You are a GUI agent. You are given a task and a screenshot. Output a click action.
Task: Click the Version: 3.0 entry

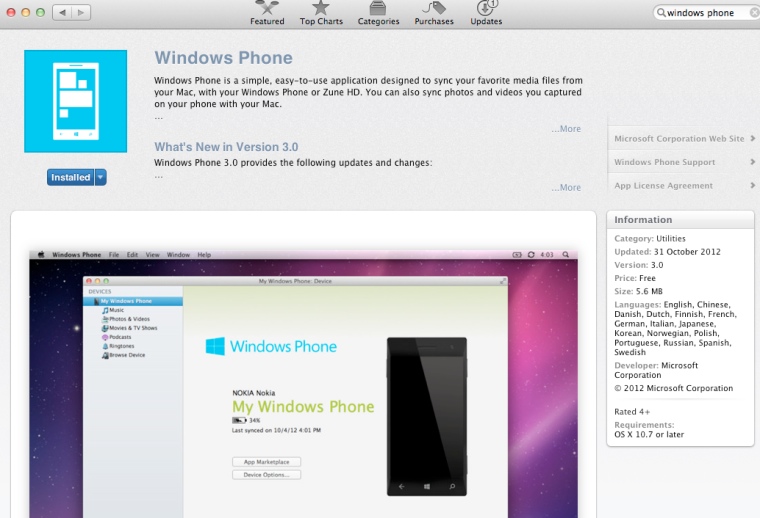pos(638,265)
